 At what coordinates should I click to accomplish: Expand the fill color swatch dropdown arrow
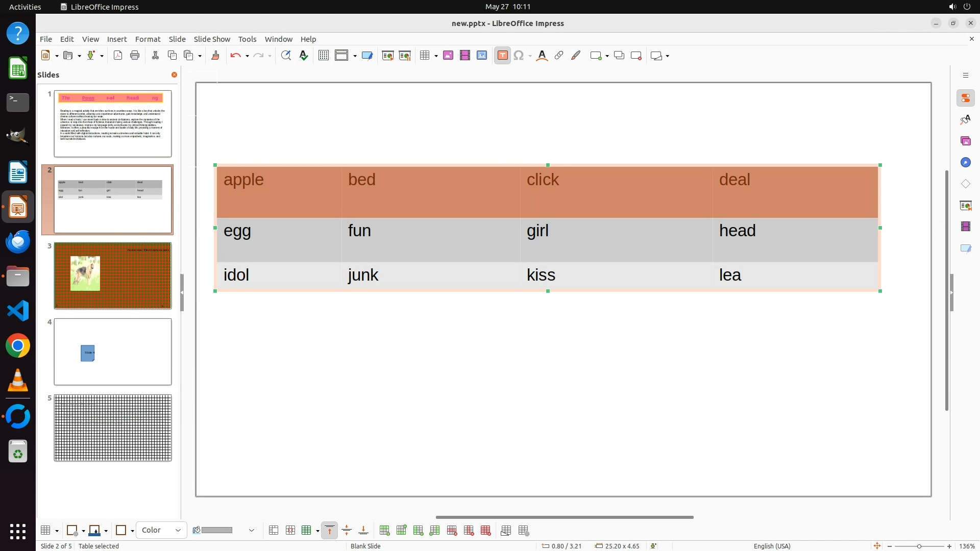252,531
